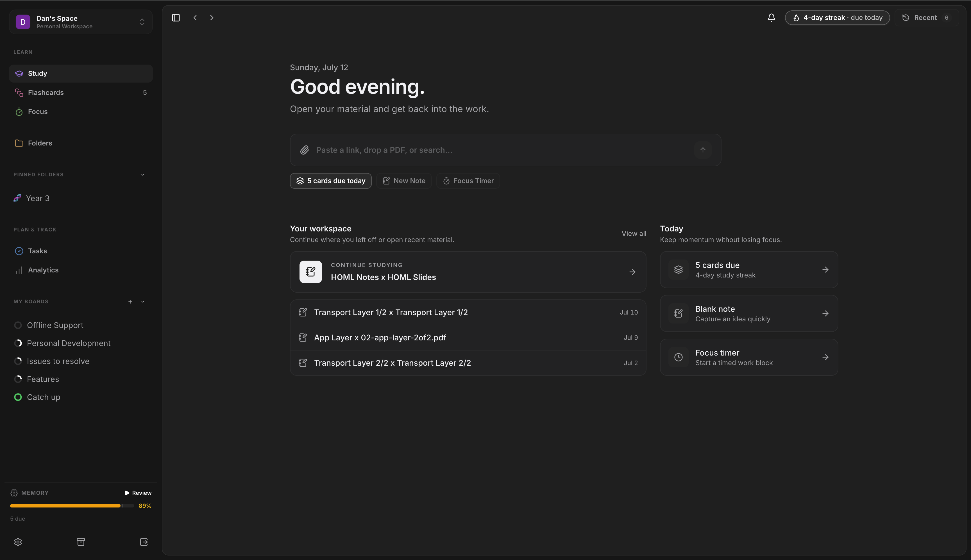Open Transport Layer 2/2 note row
The width and height of the screenshot is (971, 560).
pyautogui.click(x=468, y=363)
